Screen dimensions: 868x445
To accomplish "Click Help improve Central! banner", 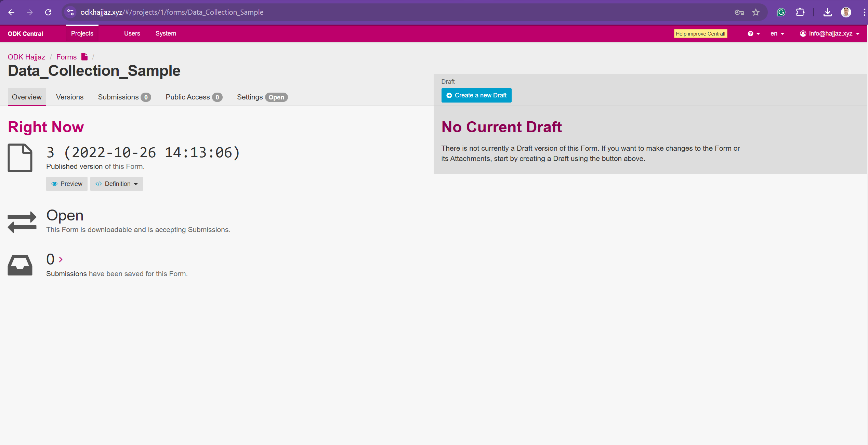I will point(700,33).
